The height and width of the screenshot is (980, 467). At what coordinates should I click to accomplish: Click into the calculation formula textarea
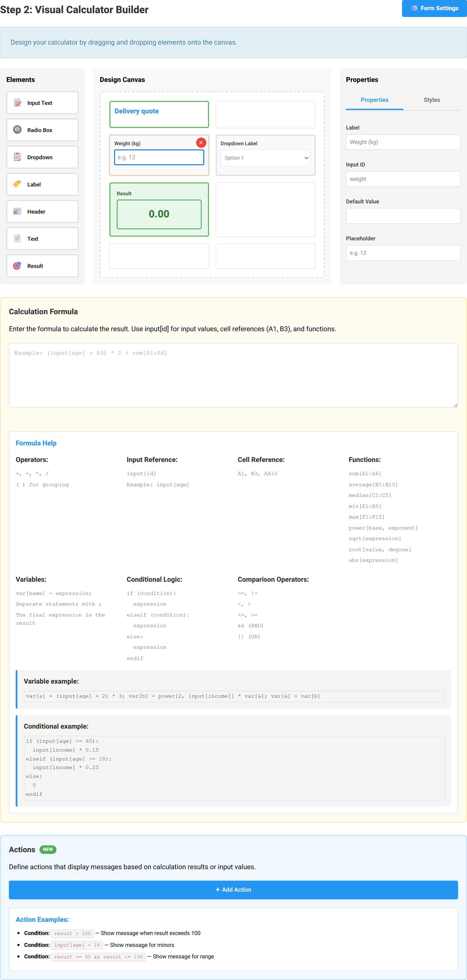click(x=233, y=376)
